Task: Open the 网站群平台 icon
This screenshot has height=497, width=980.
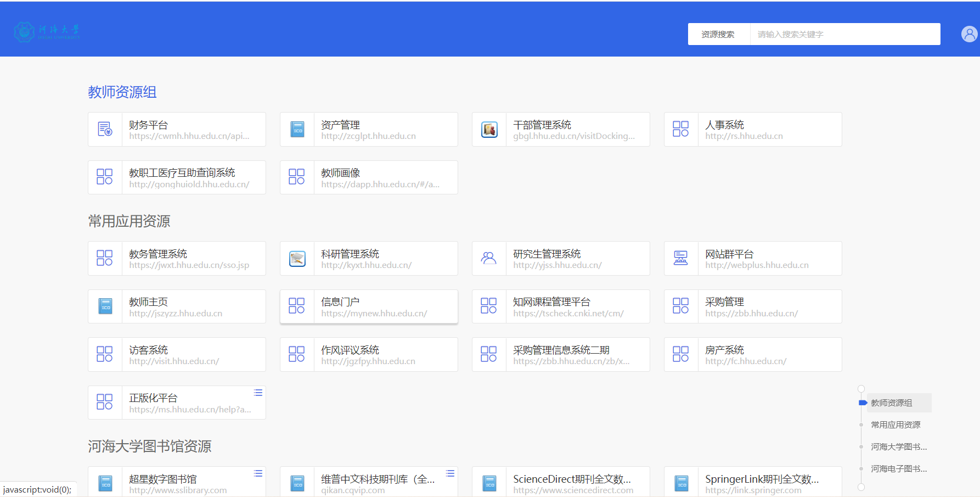Action: tap(681, 259)
